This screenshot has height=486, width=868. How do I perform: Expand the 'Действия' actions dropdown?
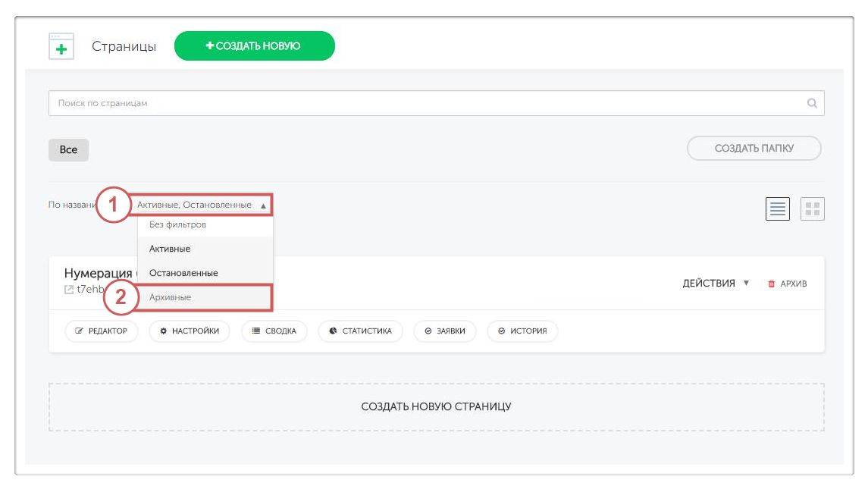pyautogui.click(x=716, y=284)
